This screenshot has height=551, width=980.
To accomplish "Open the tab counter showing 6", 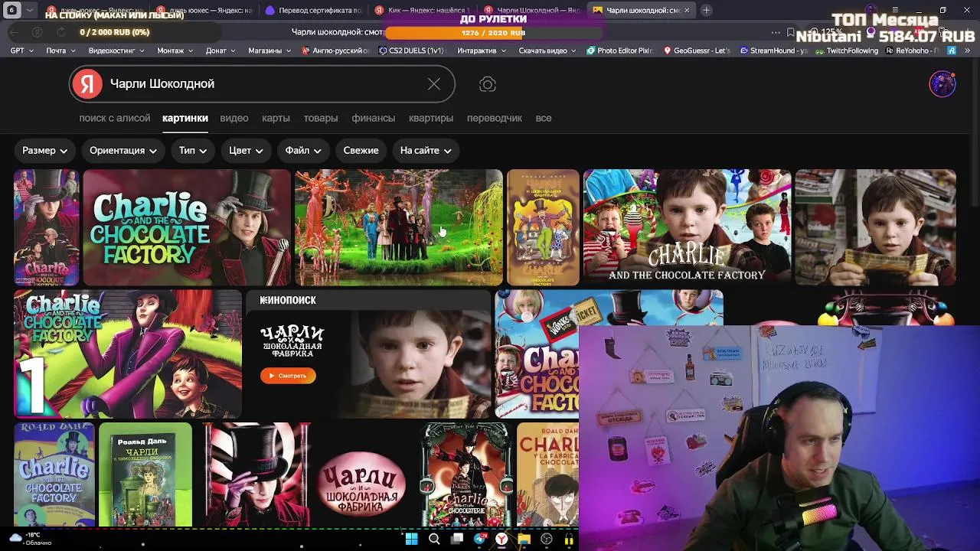I will tap(11, 10).
